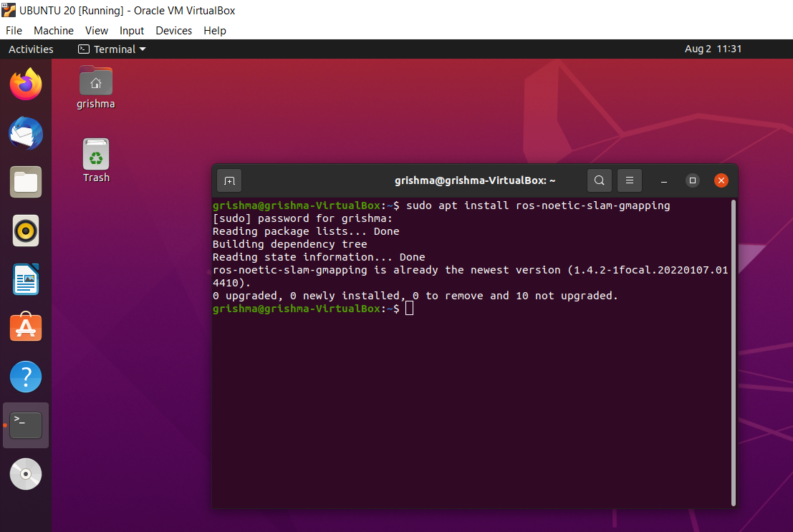Maximize the Terminal window
Image resolution: width=793 pixels, height=532 pixels.
pyautogui.click(x=693, y=180)
